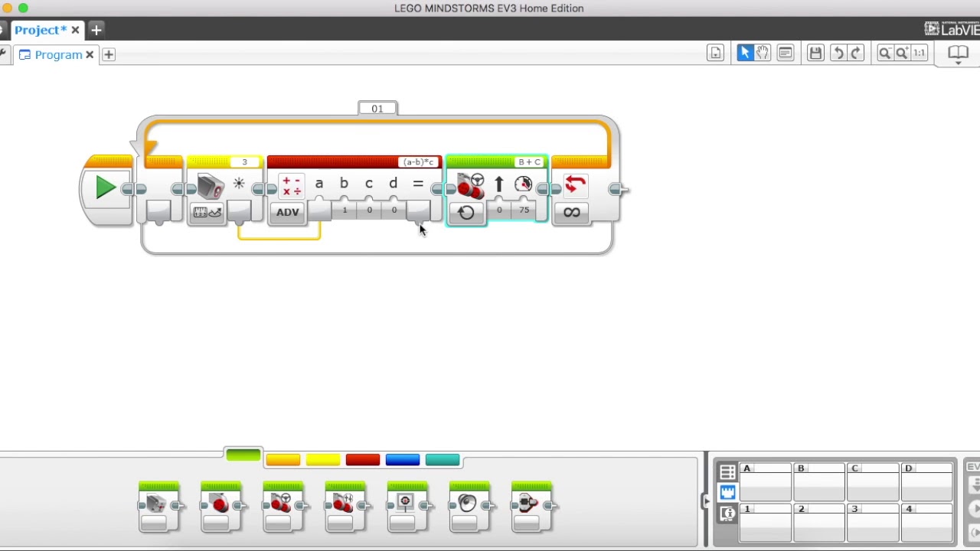Redo the last action
The image size is (980, 551).
click(856, 53)
